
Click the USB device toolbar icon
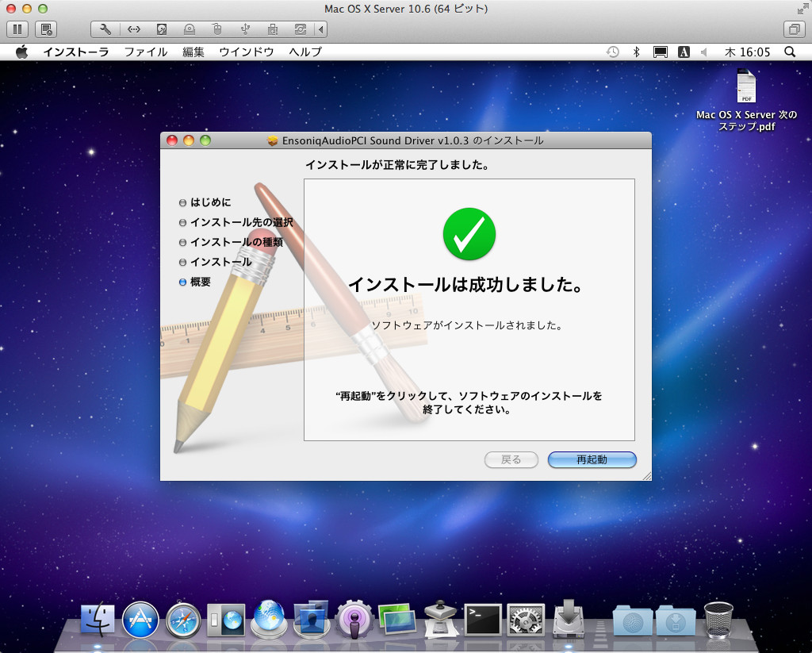(246, 29)
